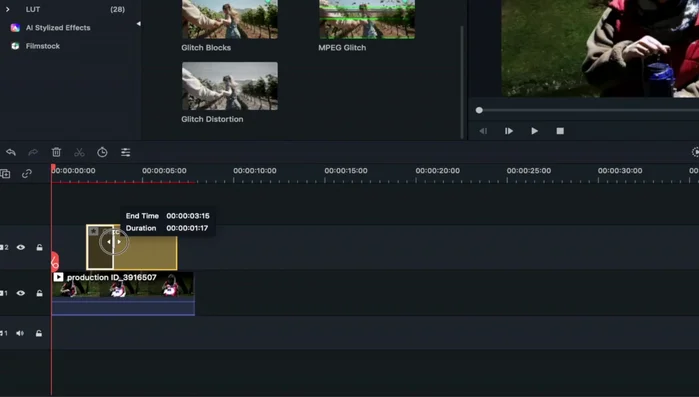Image resolution: width=699 pixels, height=397 pixels.
Task: Toggle visibility of video track 1
Action: point(21,293)
